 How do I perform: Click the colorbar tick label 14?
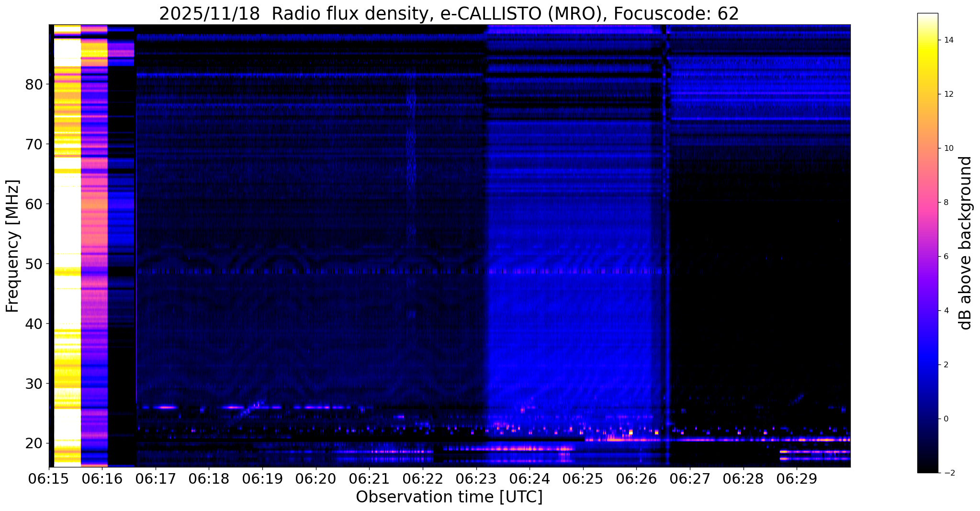coord(947,40)
